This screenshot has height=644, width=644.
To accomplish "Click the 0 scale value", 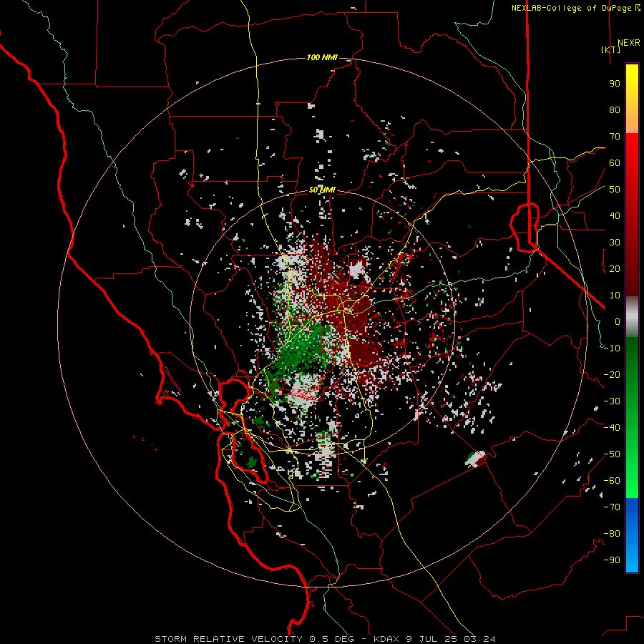I will (618, 321).
